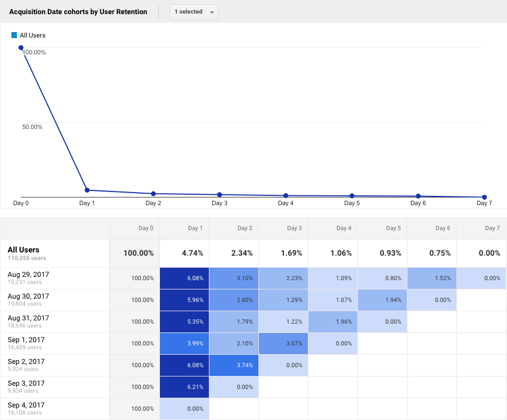Click the 6.08% cell for Aug 29
The width and height of the screenshot is (507, 420).
click(184, 278)
